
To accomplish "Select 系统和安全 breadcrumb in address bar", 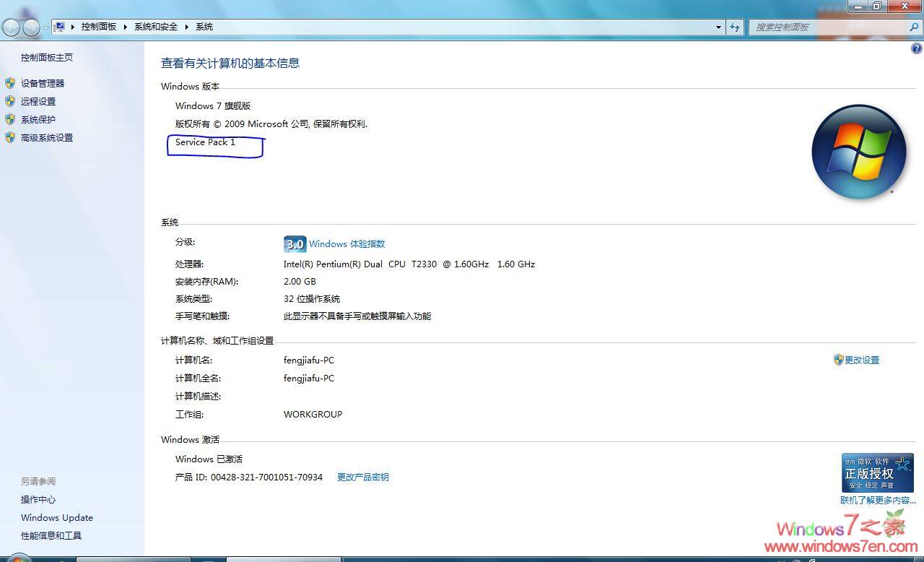I will click(156, 27).
